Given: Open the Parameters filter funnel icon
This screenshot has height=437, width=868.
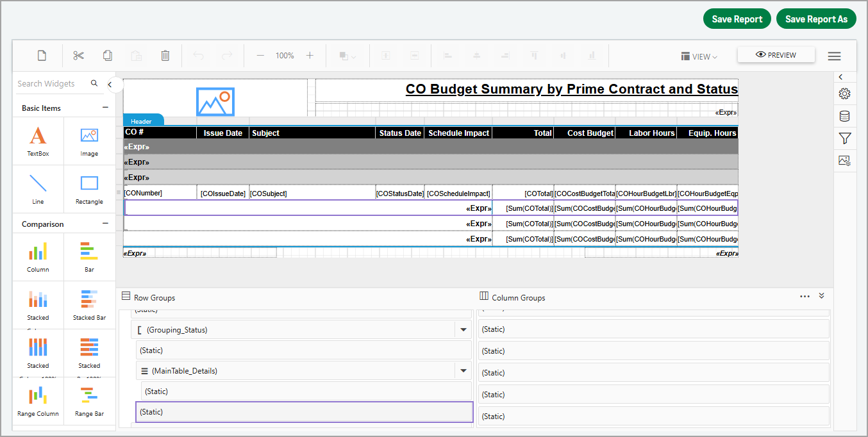Looking at the screenshot, I should [844, 138].
